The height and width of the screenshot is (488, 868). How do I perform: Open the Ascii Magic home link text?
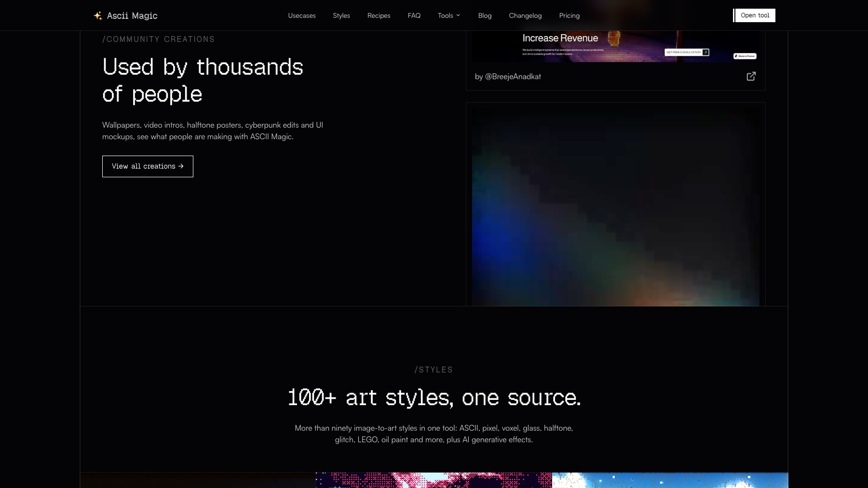tap(132, 16)
